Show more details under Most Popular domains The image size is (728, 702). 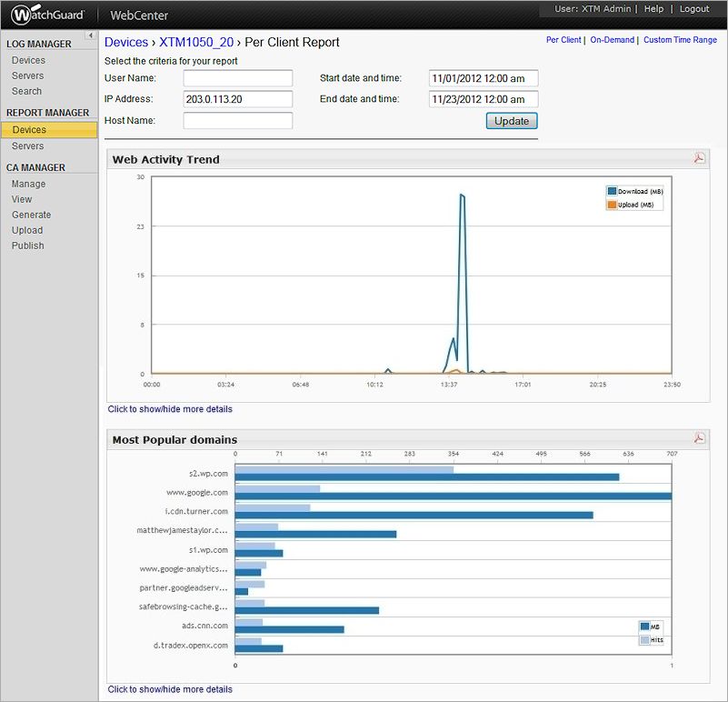click(170, 688)
